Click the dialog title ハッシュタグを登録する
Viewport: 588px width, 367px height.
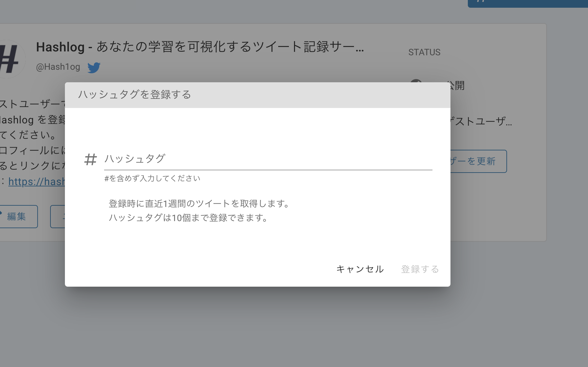135,94
